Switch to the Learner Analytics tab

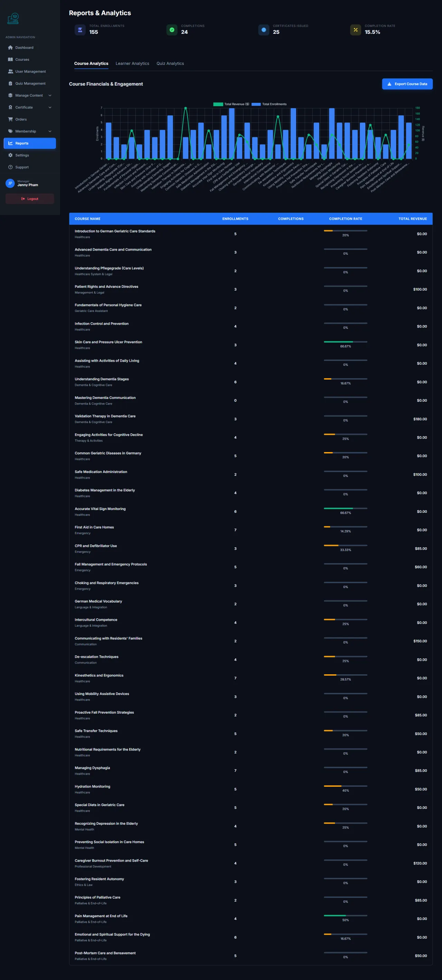[133, 63]
